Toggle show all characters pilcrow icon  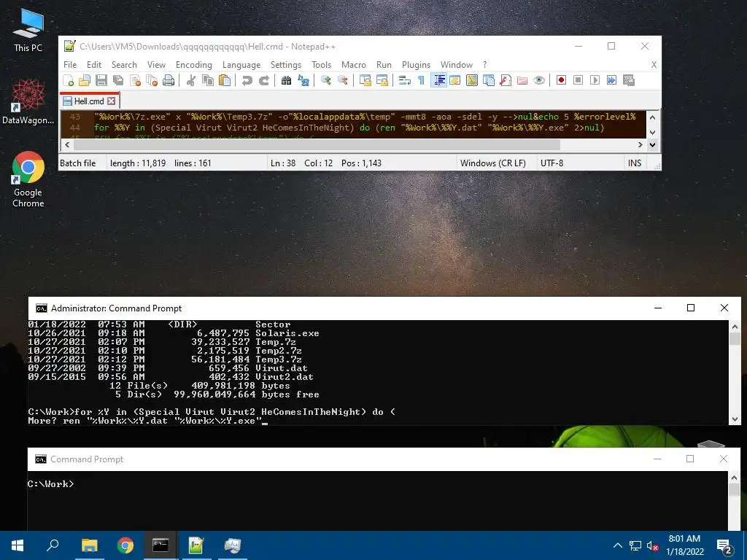pyautogui.click(x=421, y=80)
